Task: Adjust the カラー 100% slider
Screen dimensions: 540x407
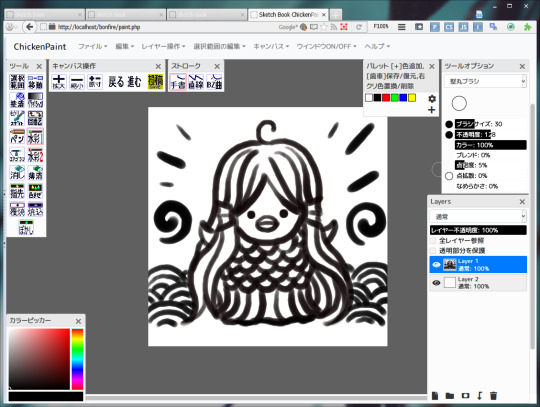Action: point(491,145)
